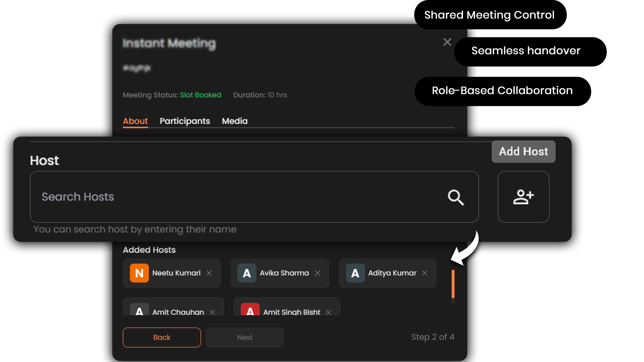
Task: Click the Slot Booked status text
Action: (x=200, y=95)
